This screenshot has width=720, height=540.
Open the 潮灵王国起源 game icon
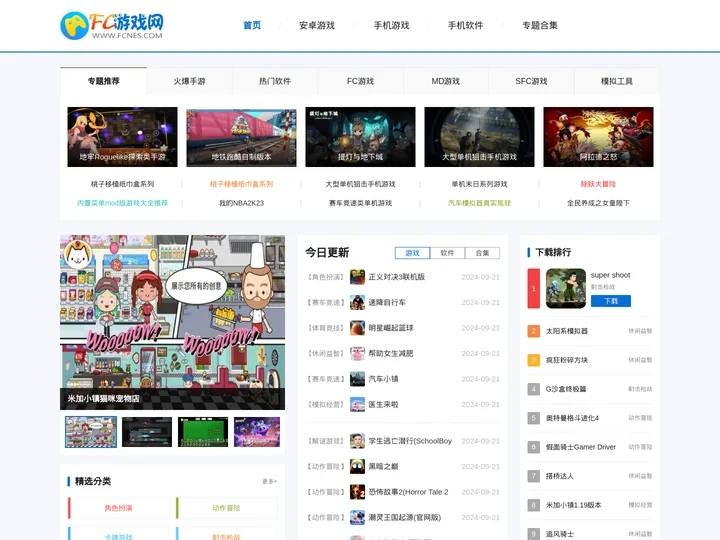[357, 518]
